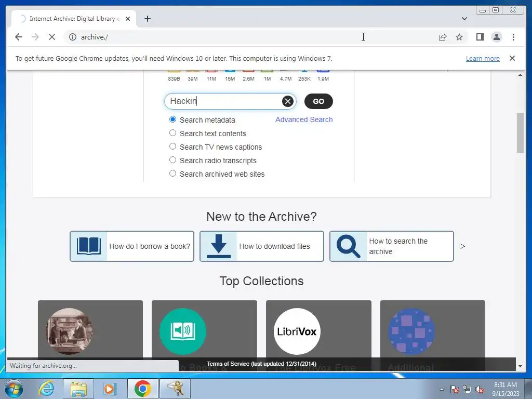Show next help card with arrow
The width and height of the screenshot is (532, 399).
(x=462, y=246)
